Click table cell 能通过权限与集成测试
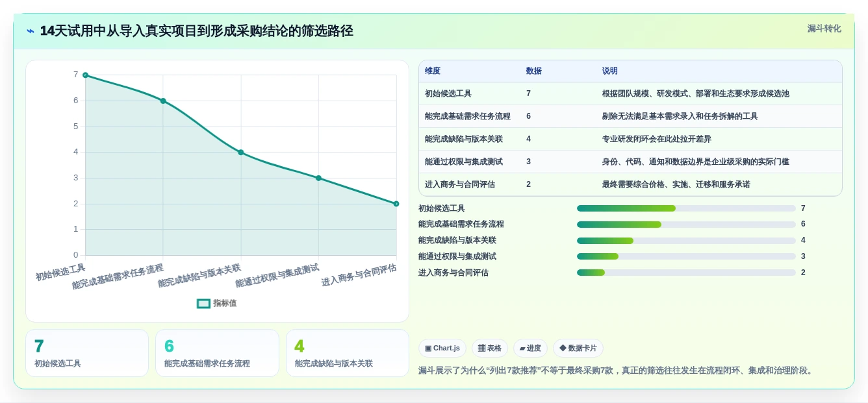868x403 pixels. pos(464,162)
